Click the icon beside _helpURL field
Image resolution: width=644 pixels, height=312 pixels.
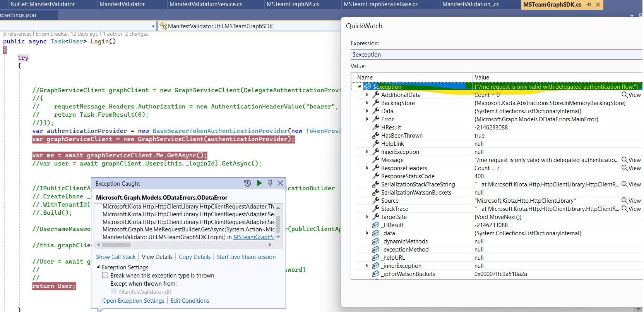(376, 257)
